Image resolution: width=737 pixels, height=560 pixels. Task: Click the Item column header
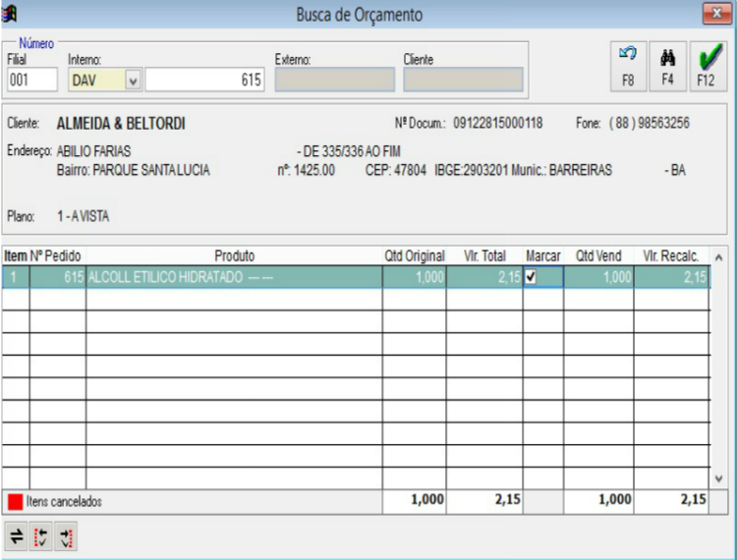click(x=16, y=256)
